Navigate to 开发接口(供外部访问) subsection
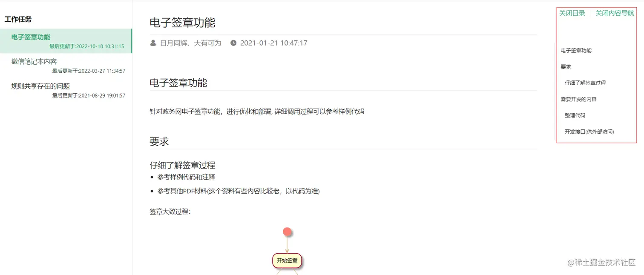 pos(589,132)
